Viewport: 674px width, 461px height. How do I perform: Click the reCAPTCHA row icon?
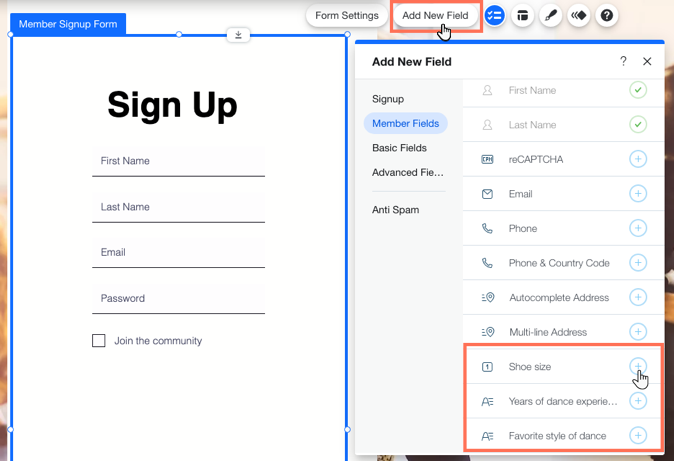487,160
